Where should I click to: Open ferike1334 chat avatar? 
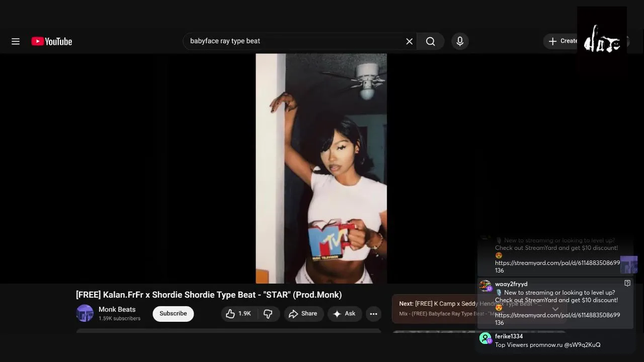click(x=485, y=338)
